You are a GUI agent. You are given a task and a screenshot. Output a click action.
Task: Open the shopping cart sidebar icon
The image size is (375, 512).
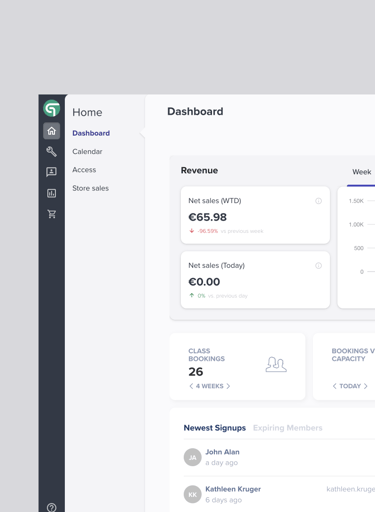pos(52,214)
